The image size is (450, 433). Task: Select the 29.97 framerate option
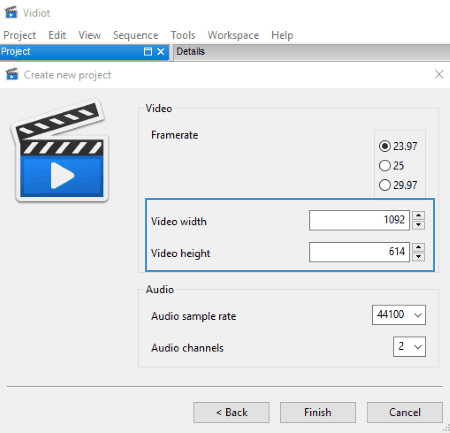click(398, 185)
